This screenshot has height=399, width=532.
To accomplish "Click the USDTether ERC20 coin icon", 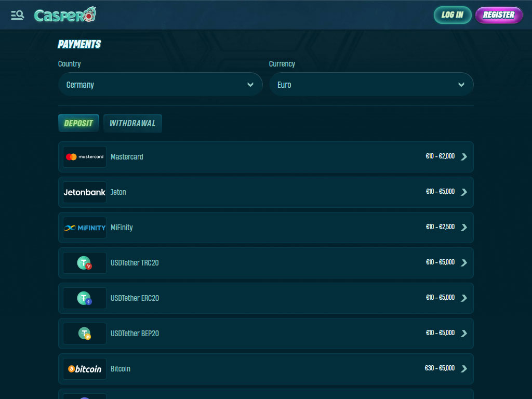I will point(85,298).
